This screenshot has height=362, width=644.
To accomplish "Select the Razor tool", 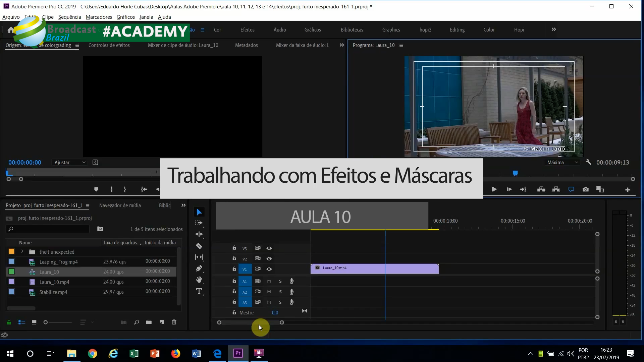I will (199, 246).
